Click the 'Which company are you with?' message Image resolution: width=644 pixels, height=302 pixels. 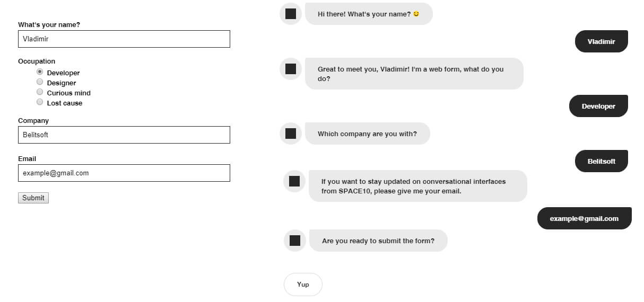coord(367,134)
